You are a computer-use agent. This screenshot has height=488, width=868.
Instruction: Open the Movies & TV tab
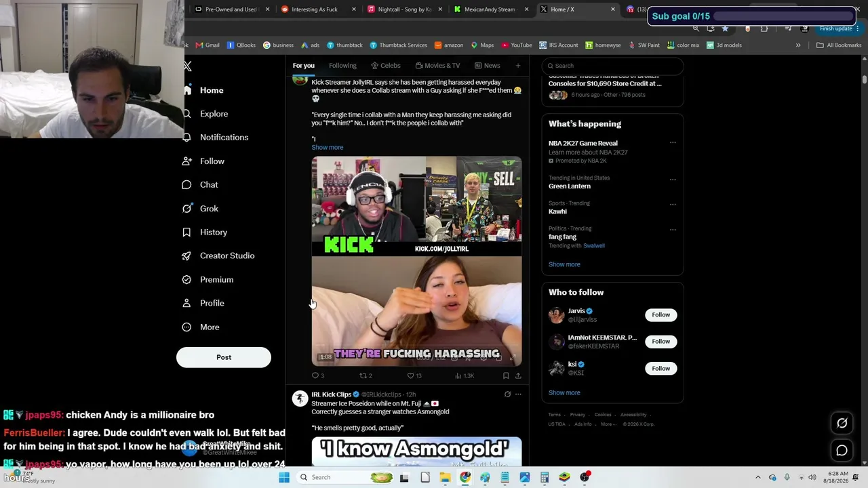pyautogui.click(x=437, y=66)
